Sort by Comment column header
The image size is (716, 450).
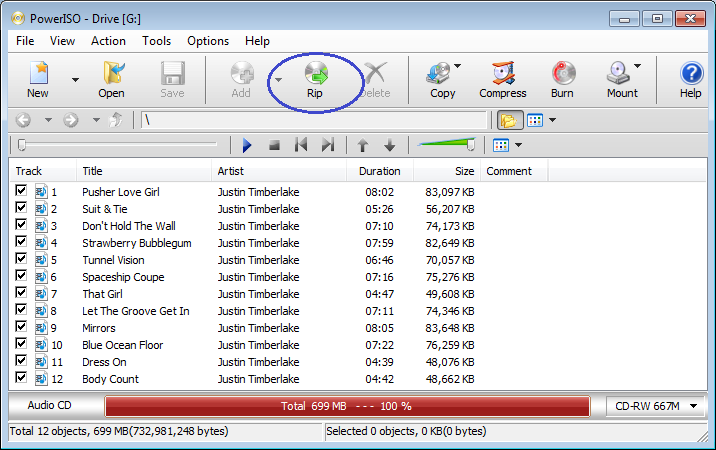point(514,171)
